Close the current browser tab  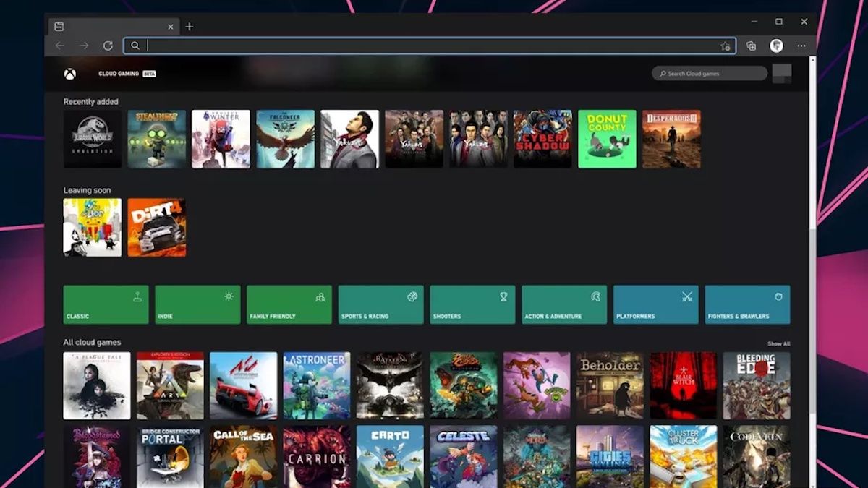(171, 27)
